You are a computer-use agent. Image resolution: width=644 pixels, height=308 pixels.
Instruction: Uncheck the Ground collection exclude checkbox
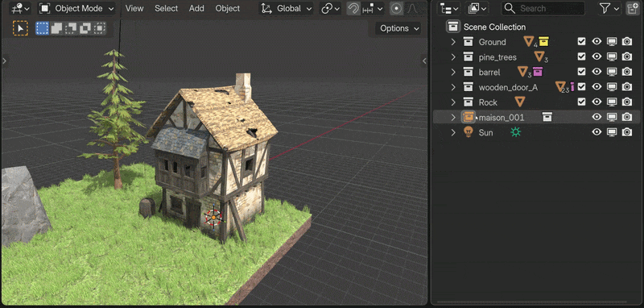click(x=581, y=42)
